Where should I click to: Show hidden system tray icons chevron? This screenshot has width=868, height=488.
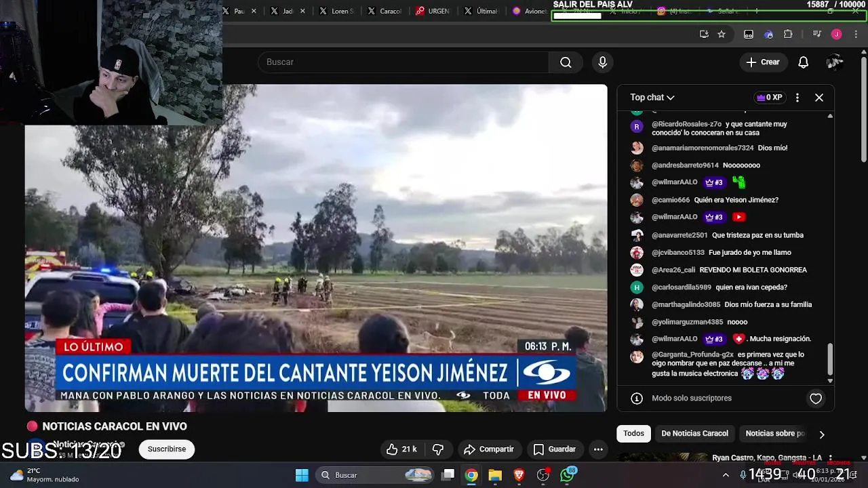click(726, 475)
